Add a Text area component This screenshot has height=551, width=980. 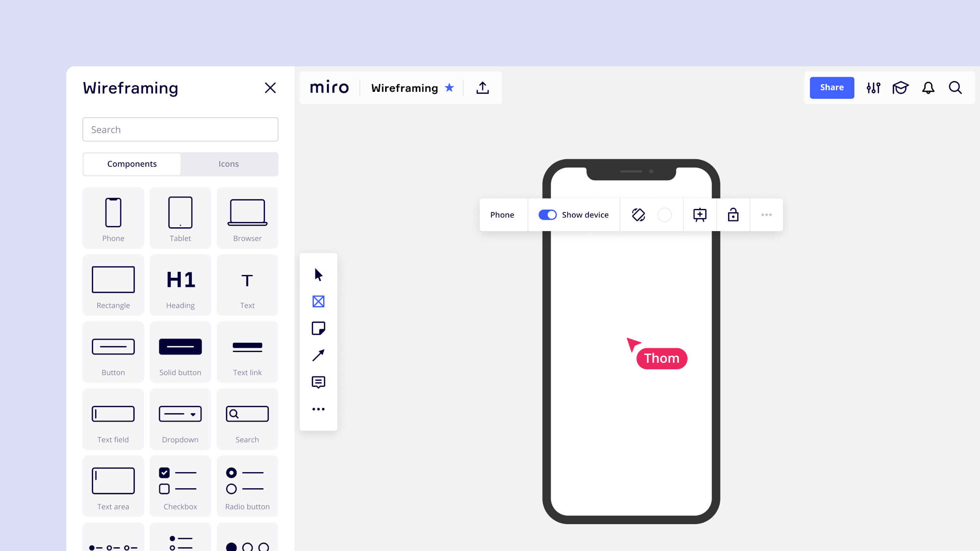point(113,486)
